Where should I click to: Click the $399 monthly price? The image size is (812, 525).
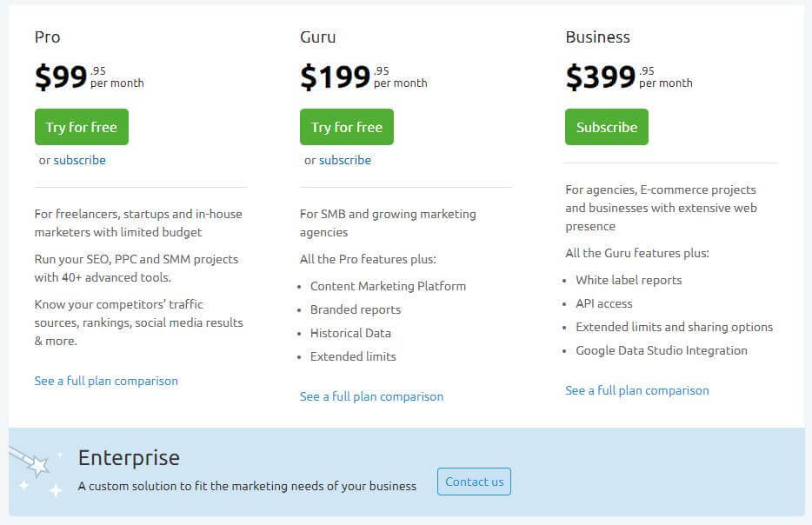629,76
